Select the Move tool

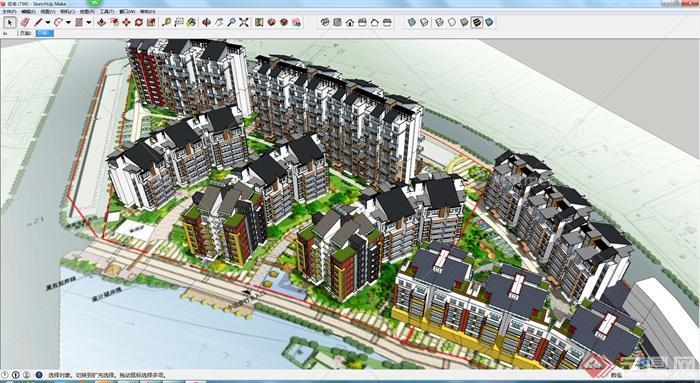pos(126,22)
